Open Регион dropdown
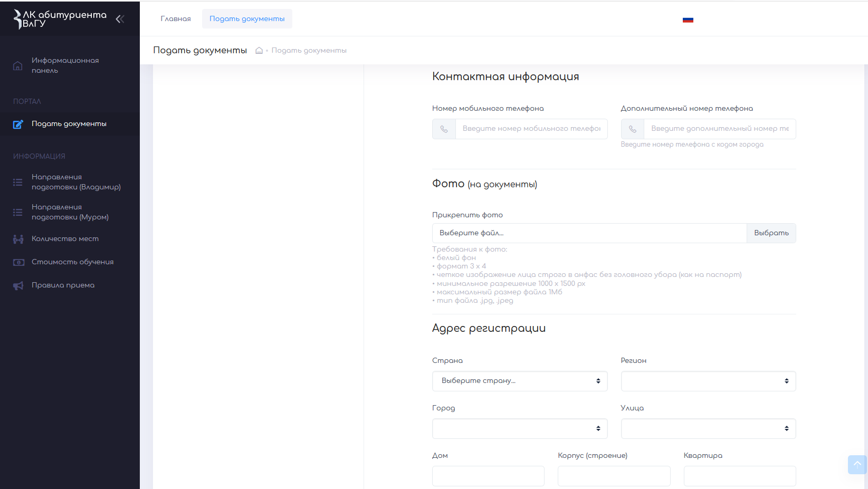This screenshot has height=489, width=868. tap(708, 381)
